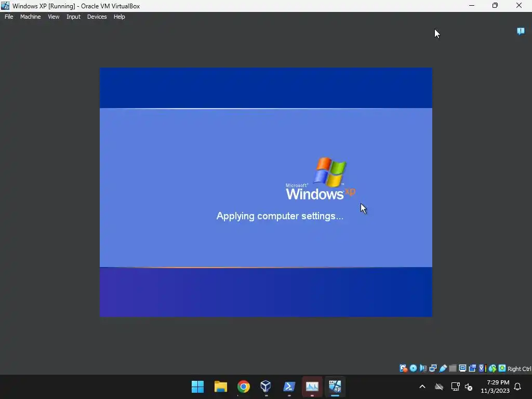Click the mouse integration status icon
532x399 pixels.
click(x=493, y=368)
